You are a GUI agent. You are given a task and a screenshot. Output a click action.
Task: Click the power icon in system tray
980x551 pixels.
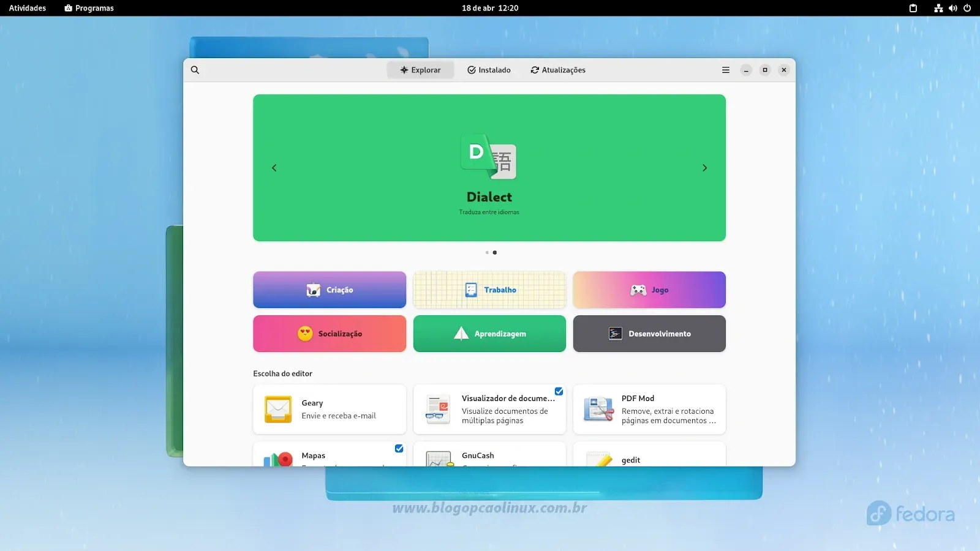tap(967, 8)
